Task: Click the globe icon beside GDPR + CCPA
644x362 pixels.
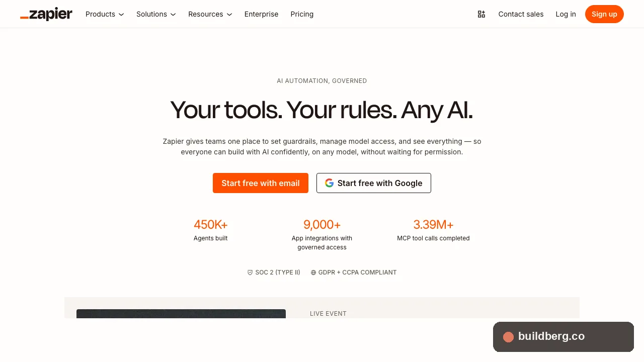Action: tap(314, 272)
